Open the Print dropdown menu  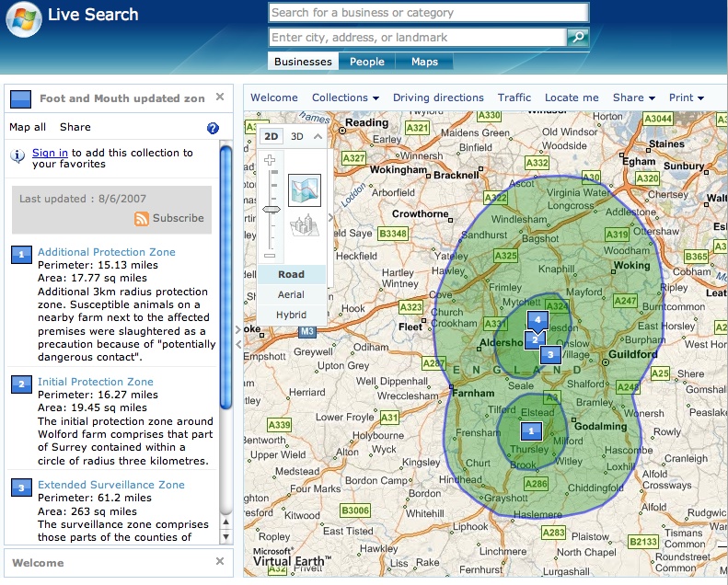pyautogui.click(x=686, y=97)
